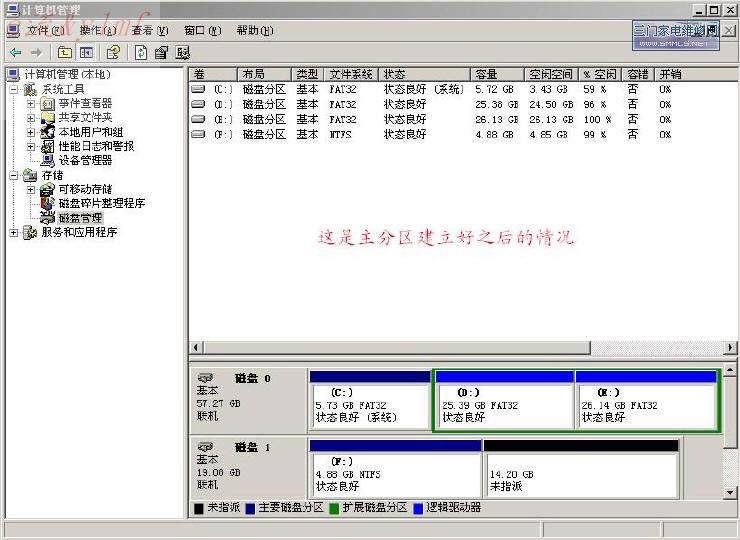This screenshot has height=540, width=740.
Task: Select the 14.20 GB unallocated space block
Action: click(x=580, y=473)
